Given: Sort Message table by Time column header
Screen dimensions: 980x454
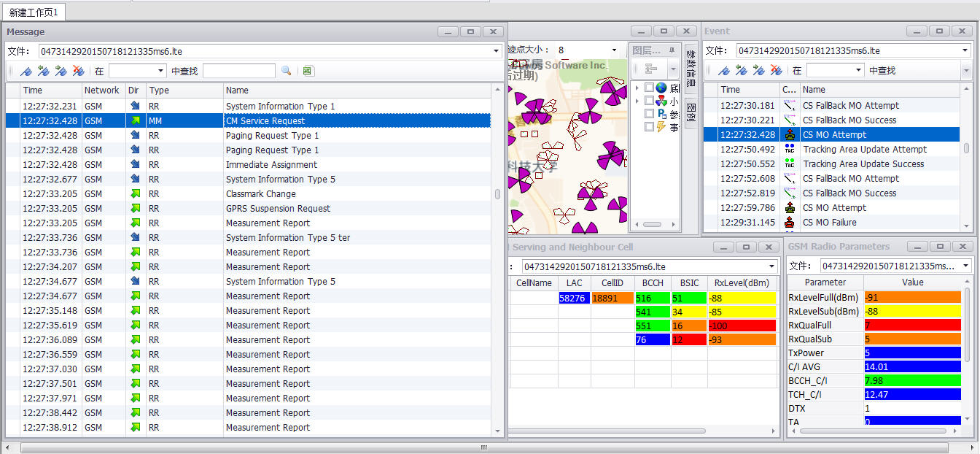Looking at the screenshot, I should click(x=50, y=91).
